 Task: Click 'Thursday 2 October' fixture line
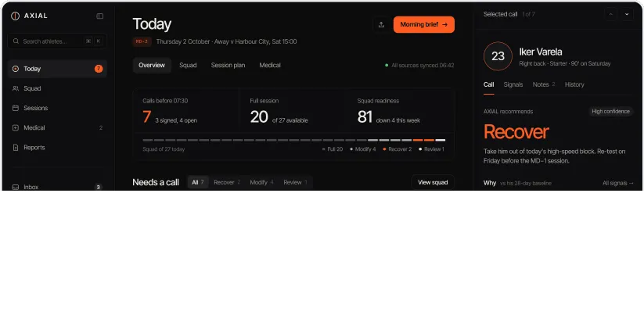pyautogui.click(x=226, y=41)
